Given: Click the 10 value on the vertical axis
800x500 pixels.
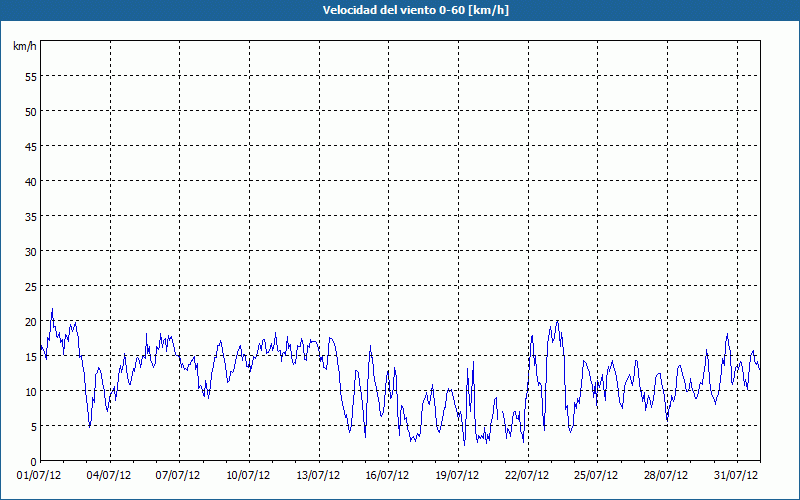Looking at the screenshot, I should coord(31,391).
